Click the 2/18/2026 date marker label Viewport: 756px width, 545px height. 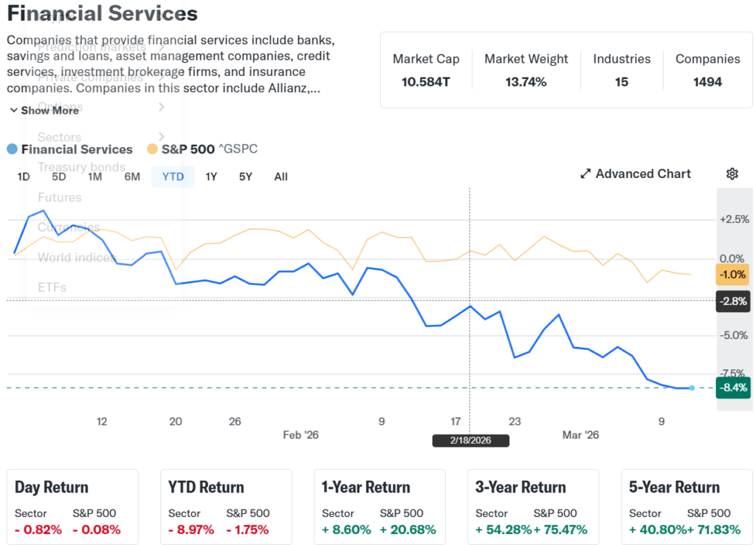click(470, 440)
